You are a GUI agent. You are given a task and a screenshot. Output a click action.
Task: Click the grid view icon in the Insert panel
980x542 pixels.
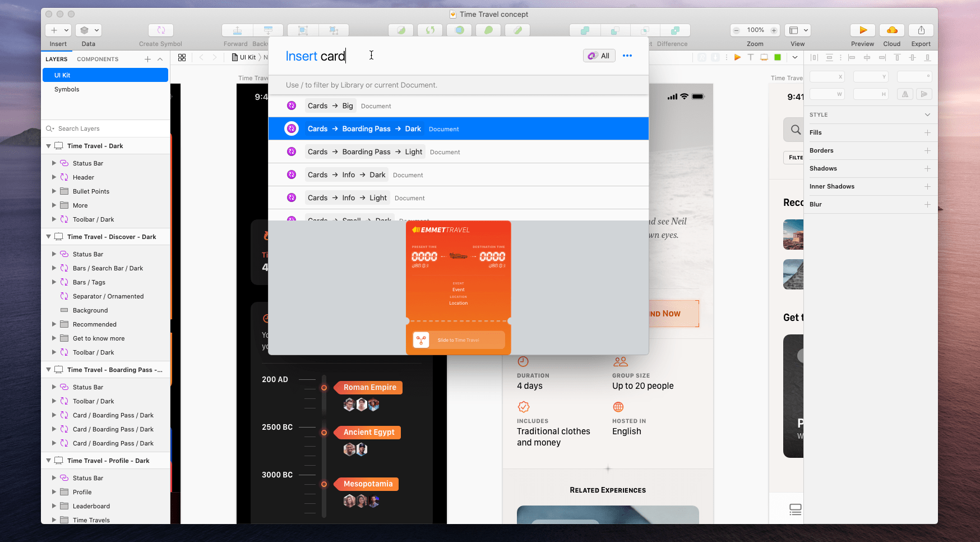point(182,57)
